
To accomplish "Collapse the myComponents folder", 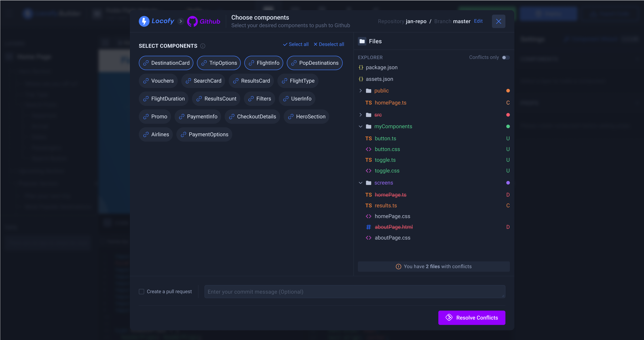I will (x=361, y=127).
